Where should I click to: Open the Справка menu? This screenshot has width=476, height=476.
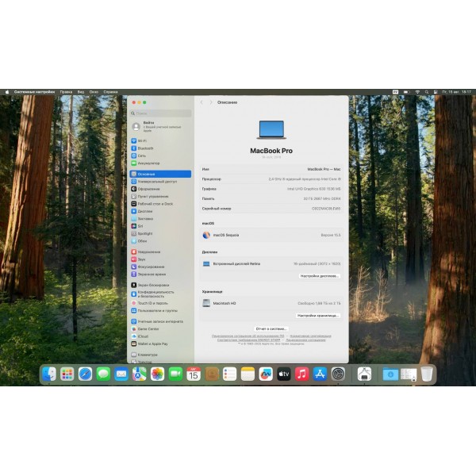(110, 92)
